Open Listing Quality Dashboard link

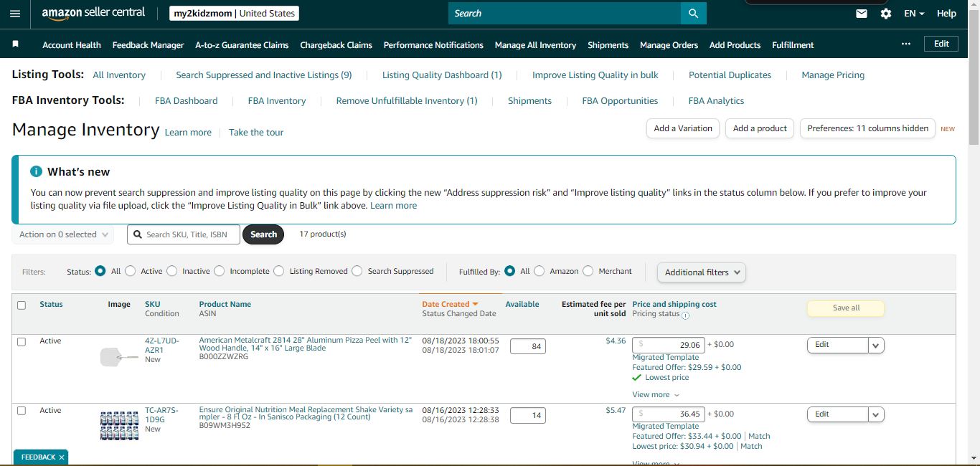point(442,75)
